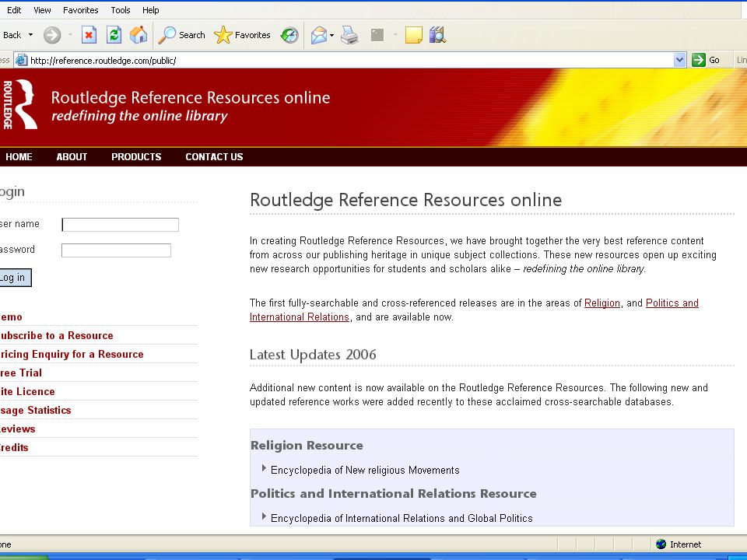
Task: Refresh the page with green arrows icon
Action: point(114,35)
